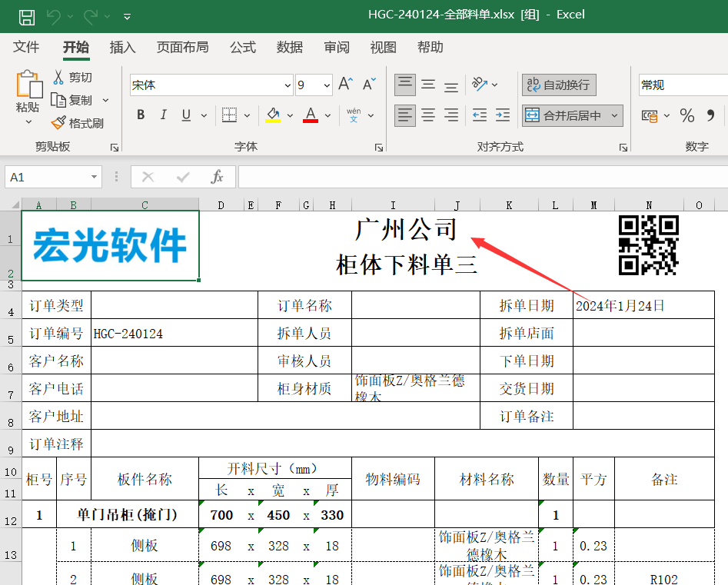Click the Name Box showing A1

(x=46, y=177)
